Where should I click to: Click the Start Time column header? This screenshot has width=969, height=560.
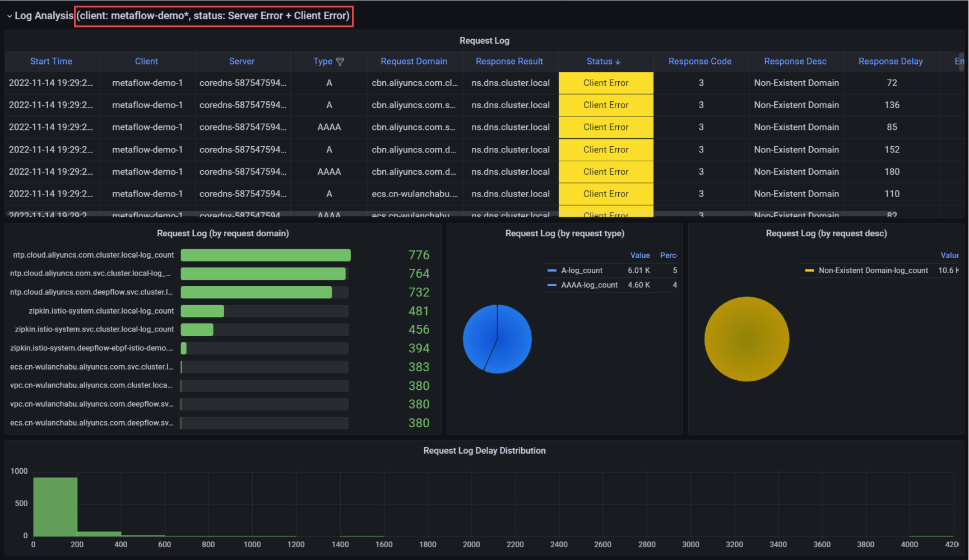(x=51, y=62)
